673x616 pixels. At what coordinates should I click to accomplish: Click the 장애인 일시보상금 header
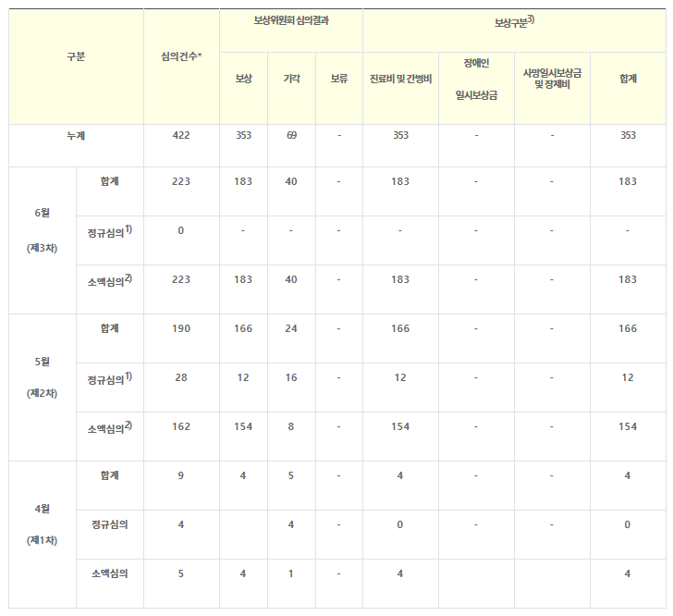click(x=476, y=79)
